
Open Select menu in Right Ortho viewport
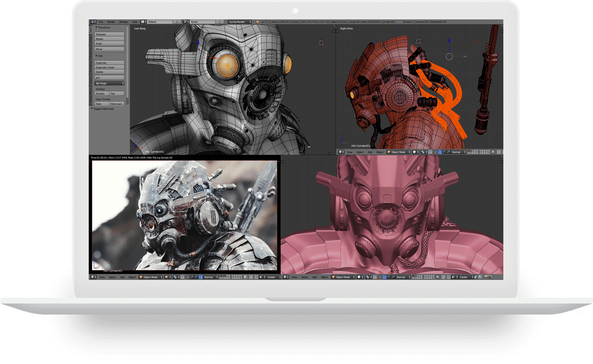(360, 152)
